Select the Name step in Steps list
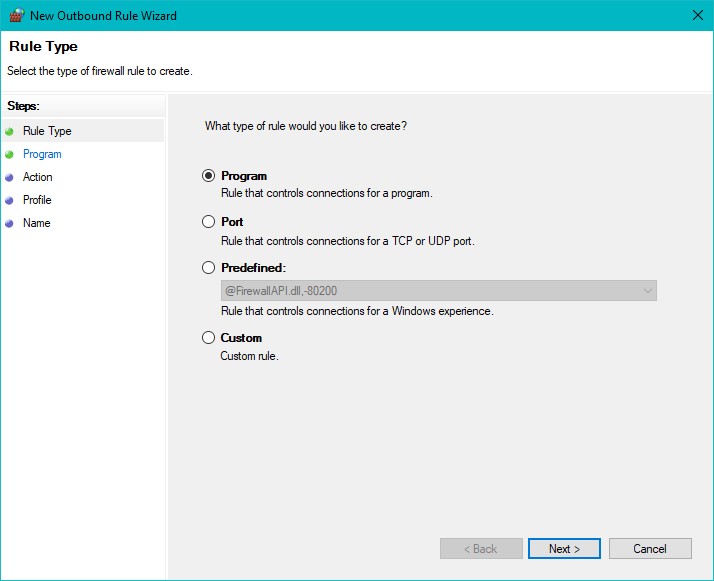Viewport: 714px width, 581px height. (x=36, y=223)
